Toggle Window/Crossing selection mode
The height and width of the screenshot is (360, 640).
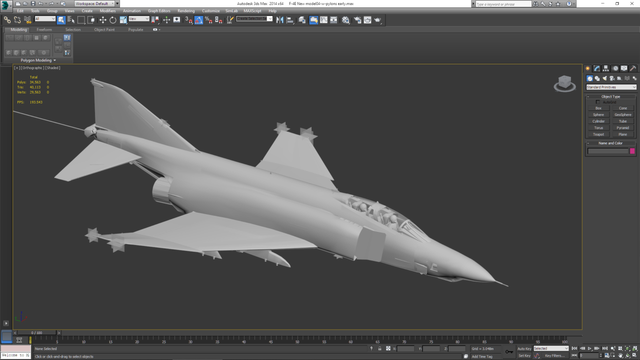(x=91, y=20)
